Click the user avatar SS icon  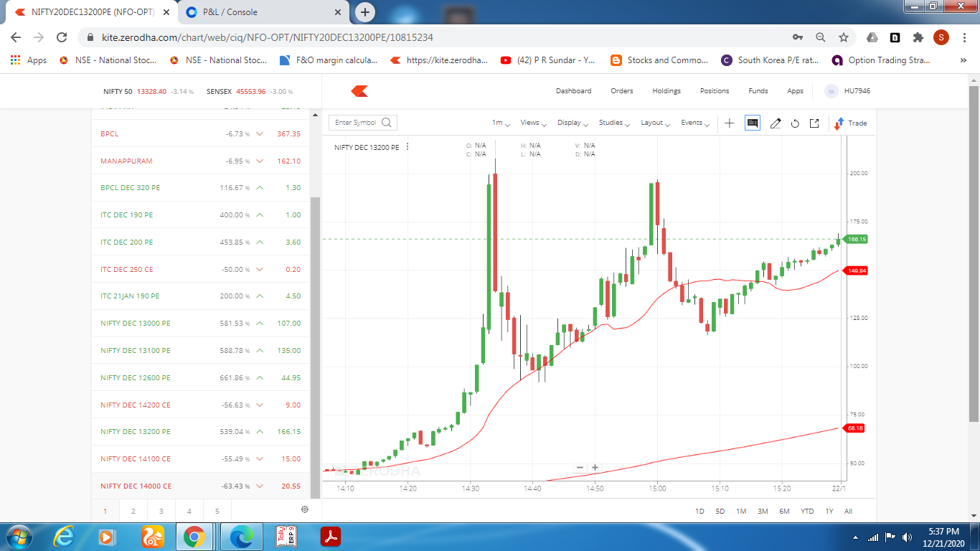coord(831,91)
